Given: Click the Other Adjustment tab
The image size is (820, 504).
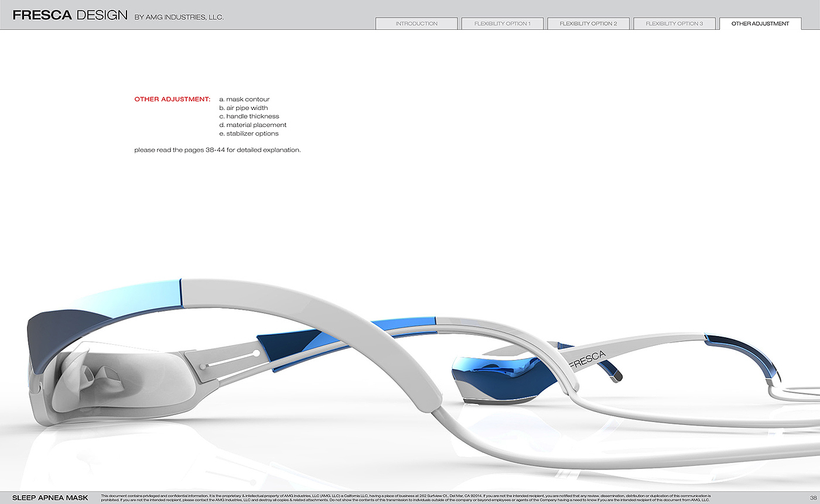Looking at the screenshot, I should pyautogui.click(x=760, y=23).
